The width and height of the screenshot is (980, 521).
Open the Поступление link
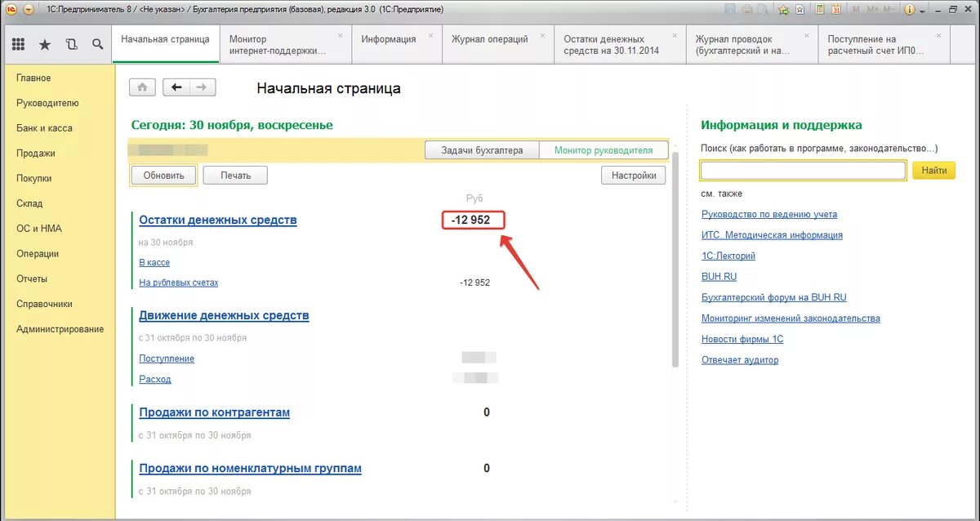167,358
